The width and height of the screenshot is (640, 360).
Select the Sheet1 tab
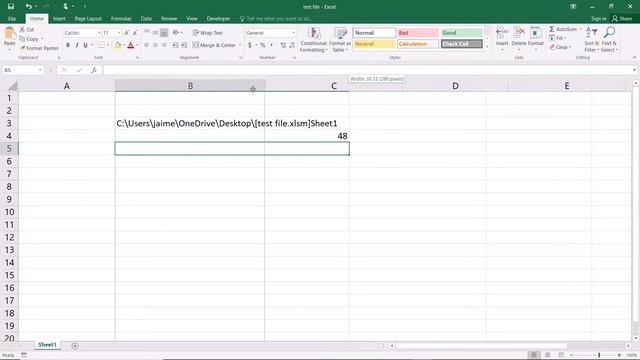[x=47, y=345]
